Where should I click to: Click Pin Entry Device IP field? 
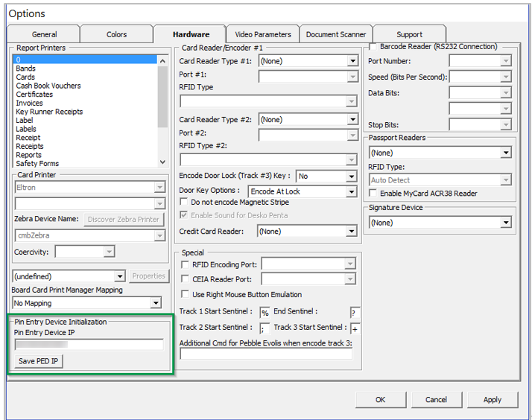point(89,345)
